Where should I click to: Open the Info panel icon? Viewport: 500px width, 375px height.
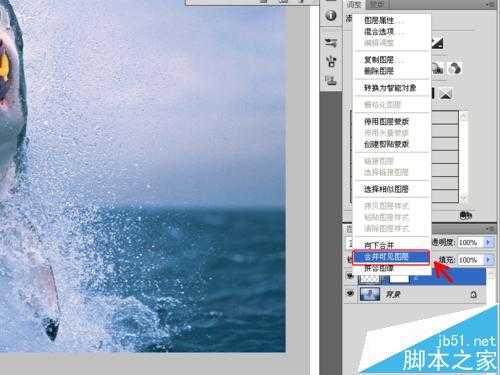(331, 15)
